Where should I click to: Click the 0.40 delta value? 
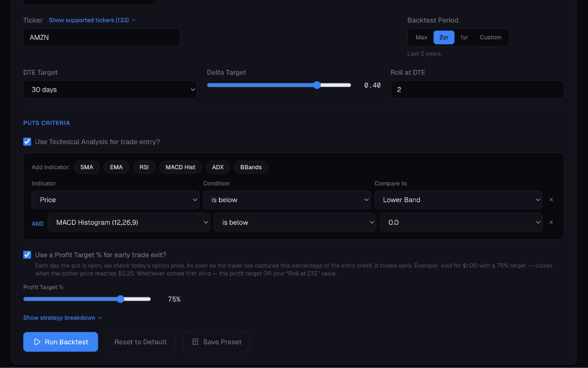pyautogui.click(x=372, y=85)
